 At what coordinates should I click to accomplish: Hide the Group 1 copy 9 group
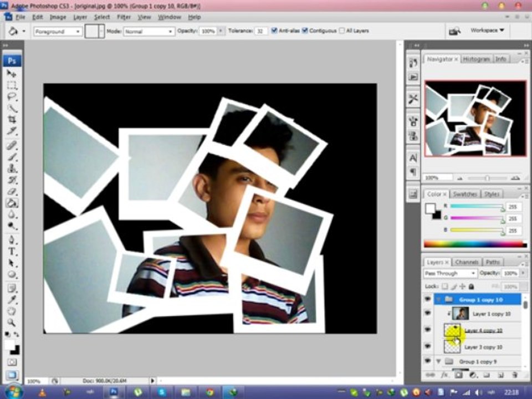427,361
